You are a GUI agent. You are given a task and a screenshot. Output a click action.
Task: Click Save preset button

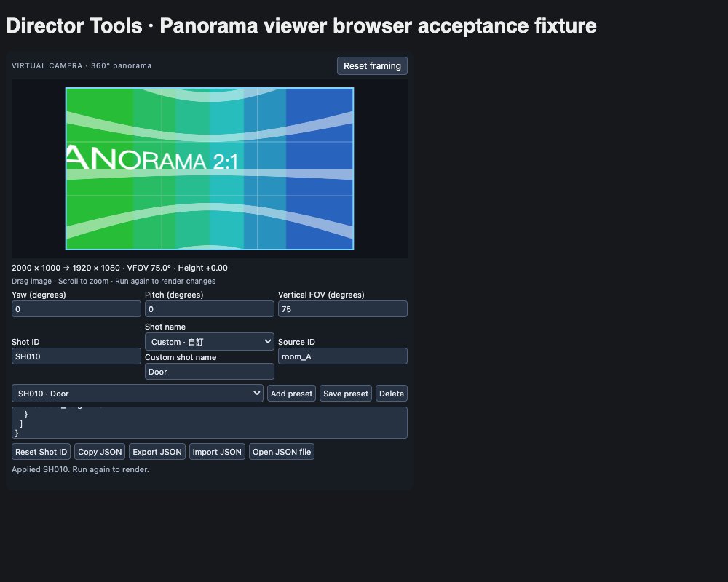[345, 394]
